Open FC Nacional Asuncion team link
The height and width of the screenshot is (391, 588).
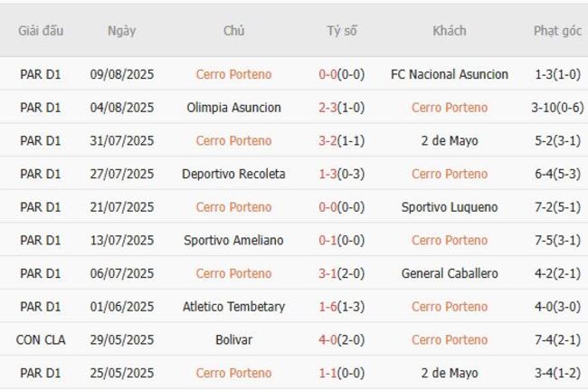coord(450,74)
